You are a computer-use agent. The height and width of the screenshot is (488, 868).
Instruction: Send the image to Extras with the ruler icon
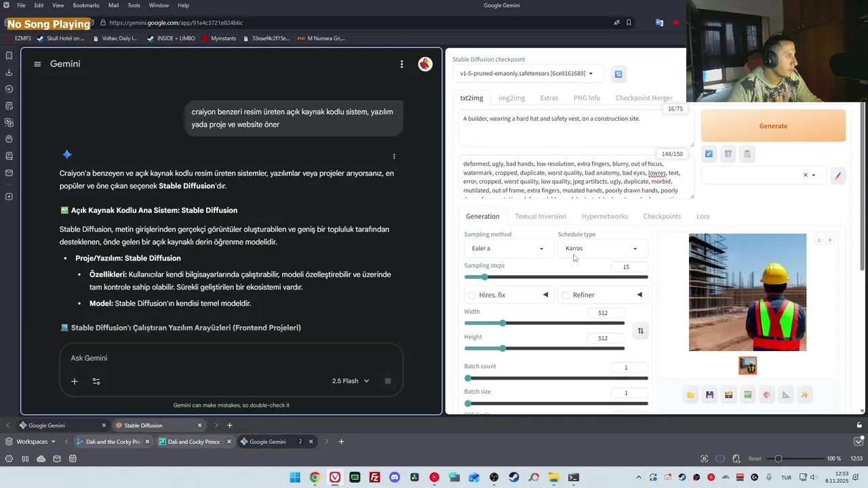785,394
